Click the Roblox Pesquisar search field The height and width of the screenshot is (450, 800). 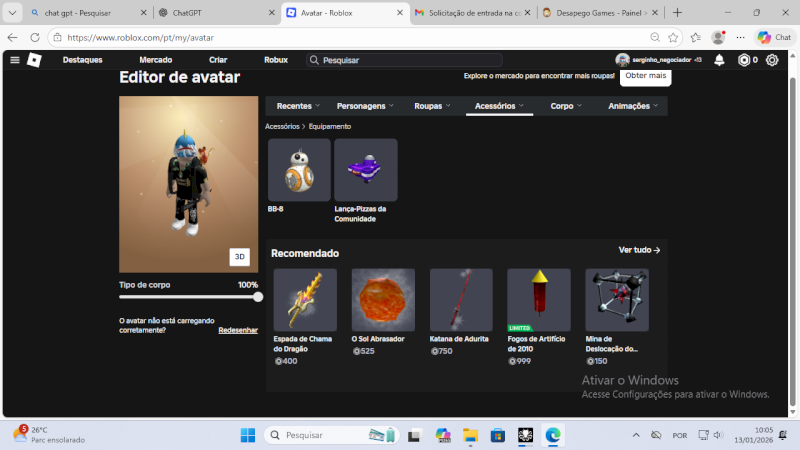tap(405, 60)
